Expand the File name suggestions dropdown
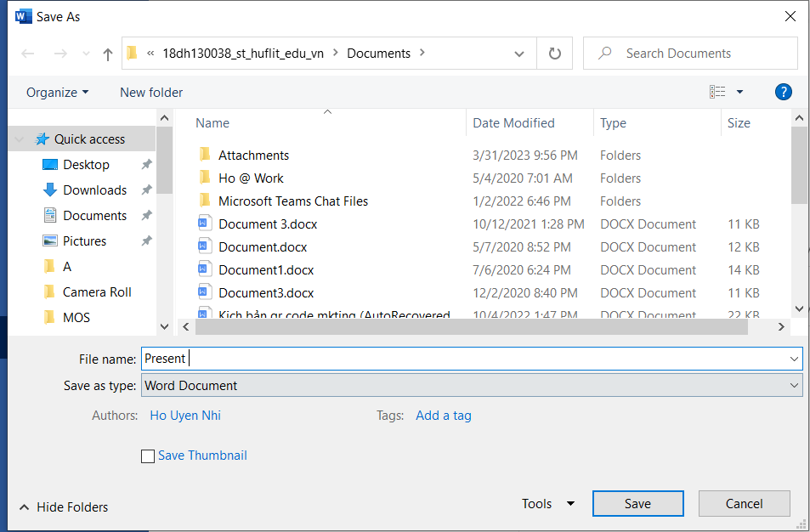The height and width of the screenshot is (532, 810). [794, 359]
